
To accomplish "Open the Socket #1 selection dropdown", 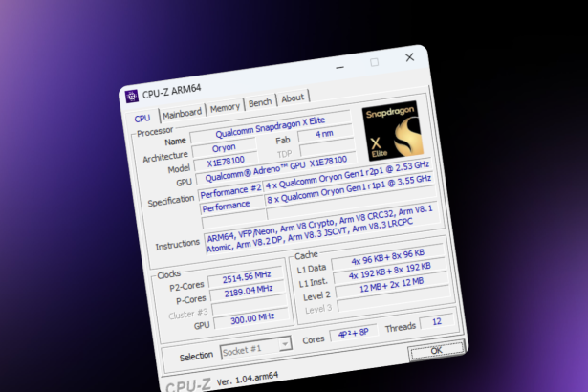I will click(256, 348).
